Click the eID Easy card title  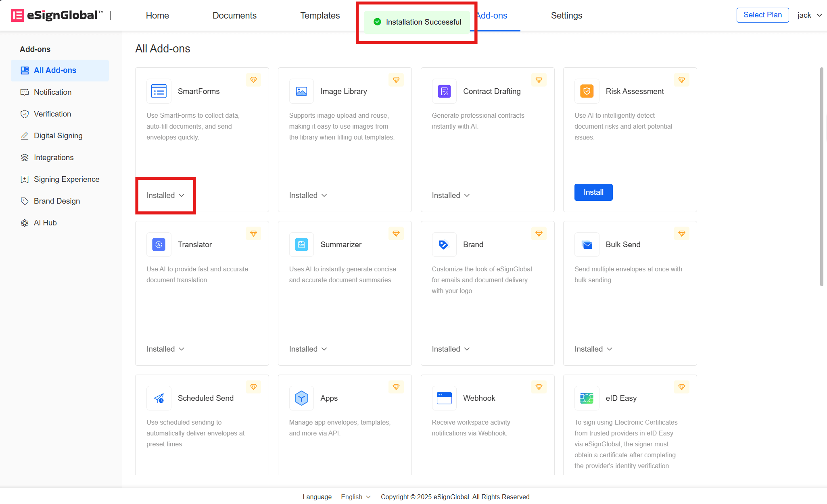click(621, 398)
